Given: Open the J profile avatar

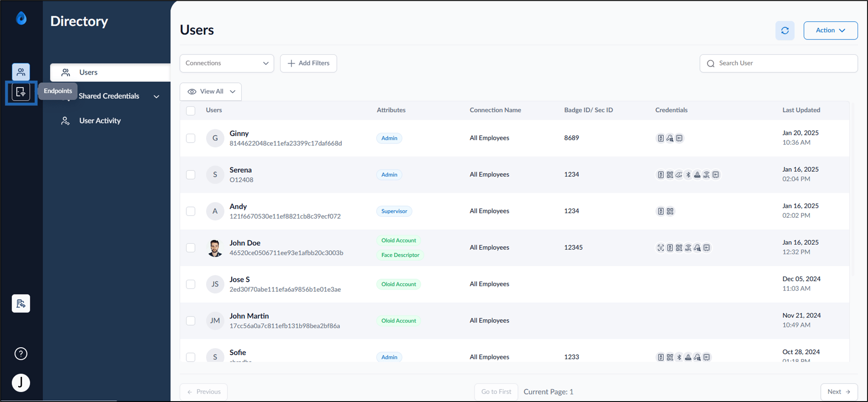Looking at the screenshot, I should coord(21,383).
